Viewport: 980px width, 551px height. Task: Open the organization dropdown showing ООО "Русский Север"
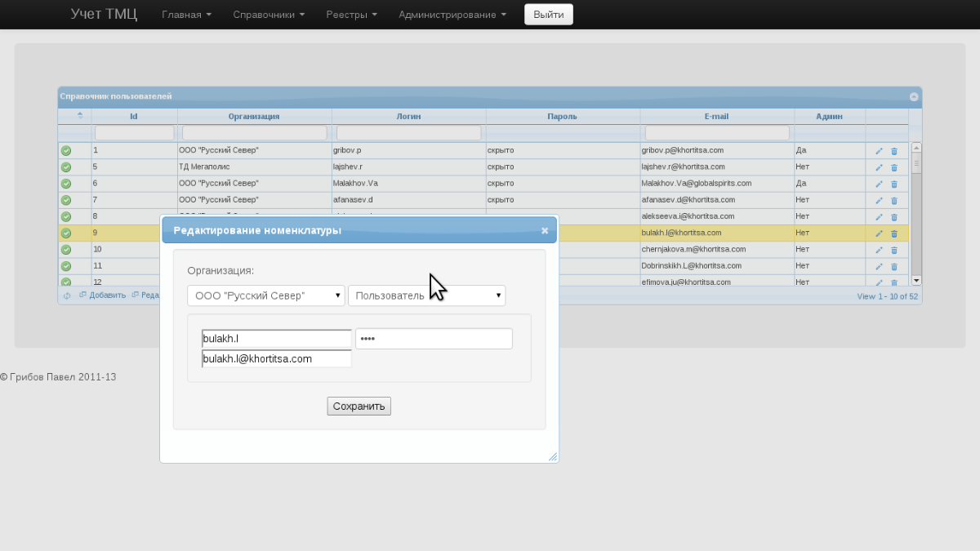pos(265,295)
